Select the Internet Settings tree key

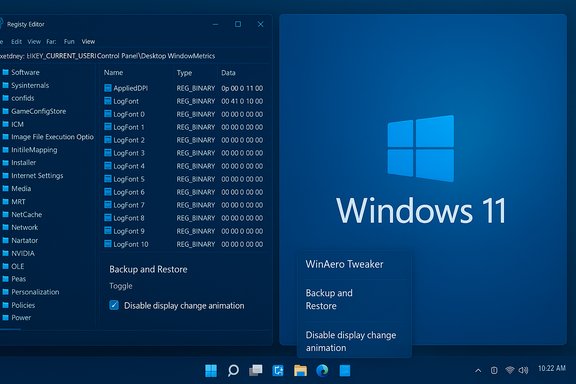point(37,176)
